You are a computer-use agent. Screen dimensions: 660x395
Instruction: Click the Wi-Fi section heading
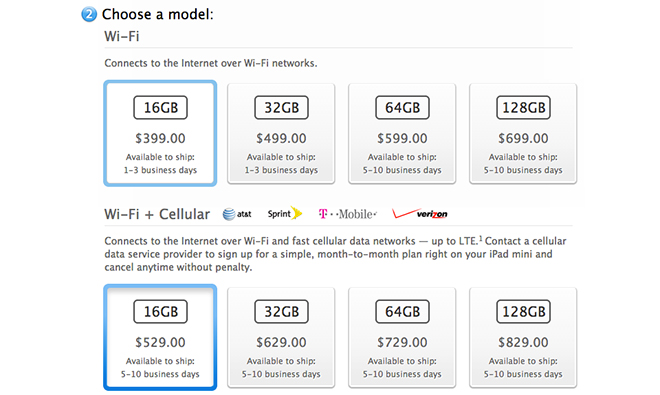pyautogui.click(x=122, y=36)
